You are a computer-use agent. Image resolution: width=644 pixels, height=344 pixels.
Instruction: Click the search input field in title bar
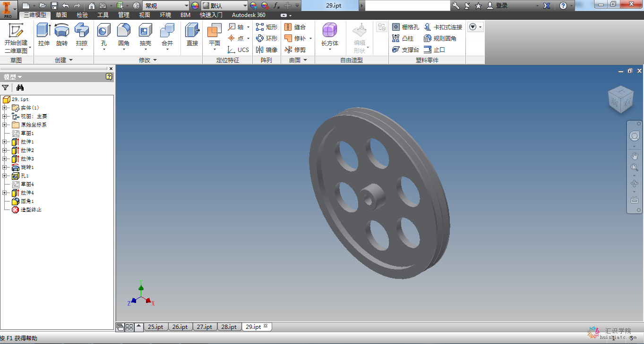click(x=408, y=6)
